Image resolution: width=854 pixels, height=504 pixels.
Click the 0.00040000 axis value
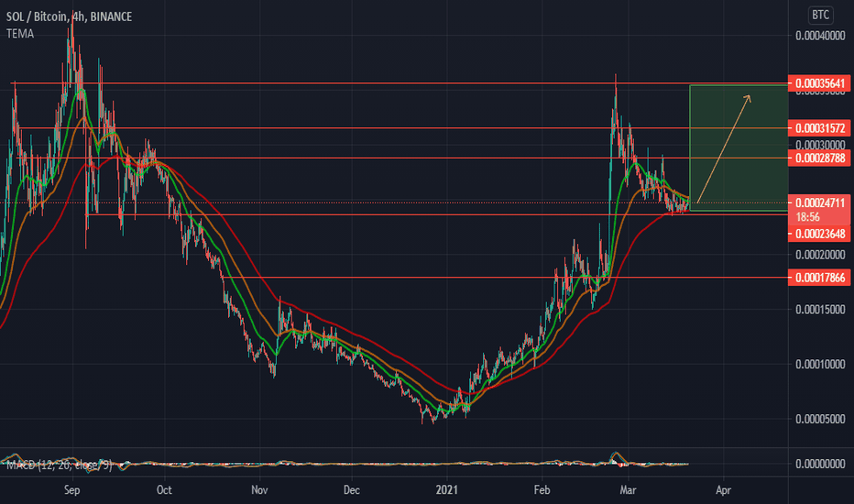[820, 36]
